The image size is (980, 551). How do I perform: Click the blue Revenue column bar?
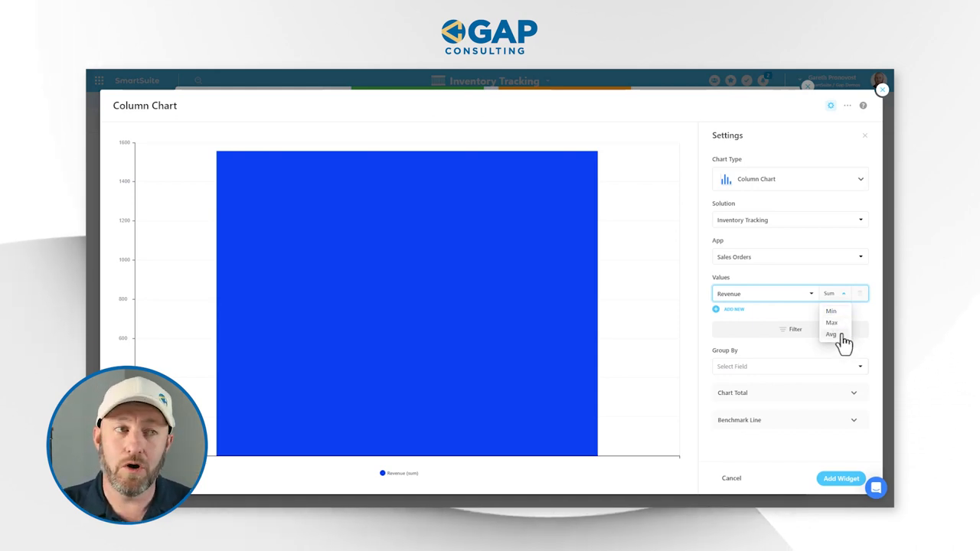pyautogui.click(x=407, y=303)
